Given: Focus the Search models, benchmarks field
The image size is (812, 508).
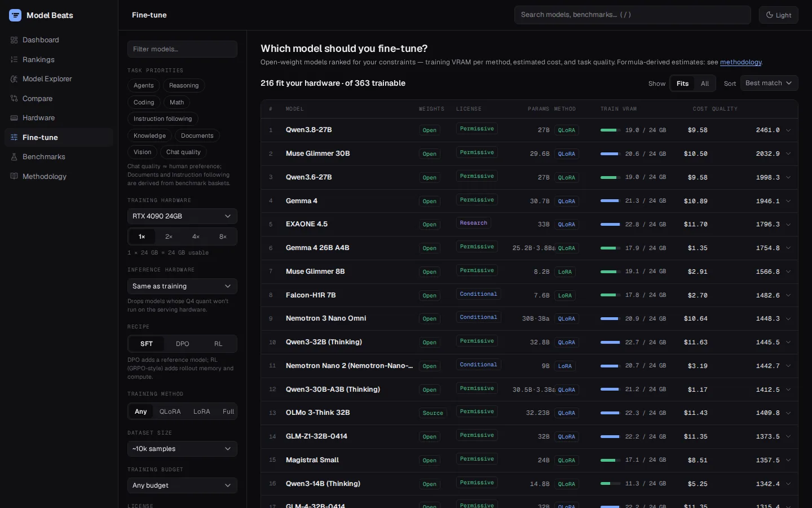Looking at the screenshot, I should pos(633,15).
